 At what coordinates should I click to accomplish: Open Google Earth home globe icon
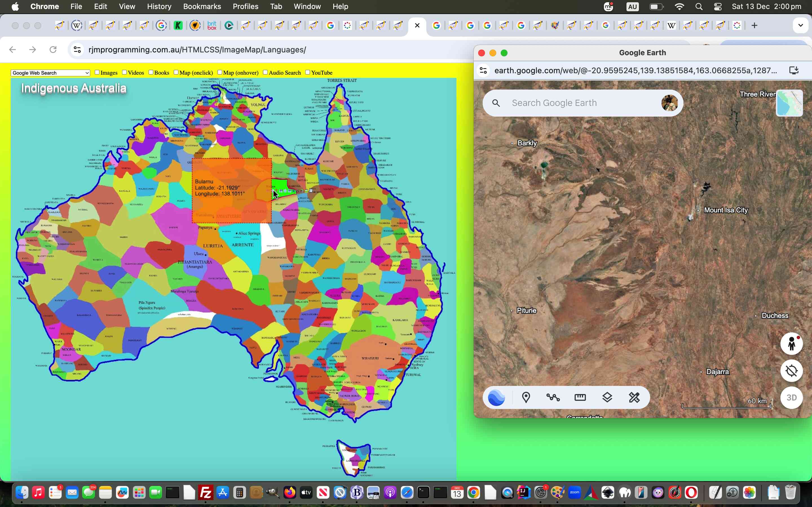(x=496, y=398)
